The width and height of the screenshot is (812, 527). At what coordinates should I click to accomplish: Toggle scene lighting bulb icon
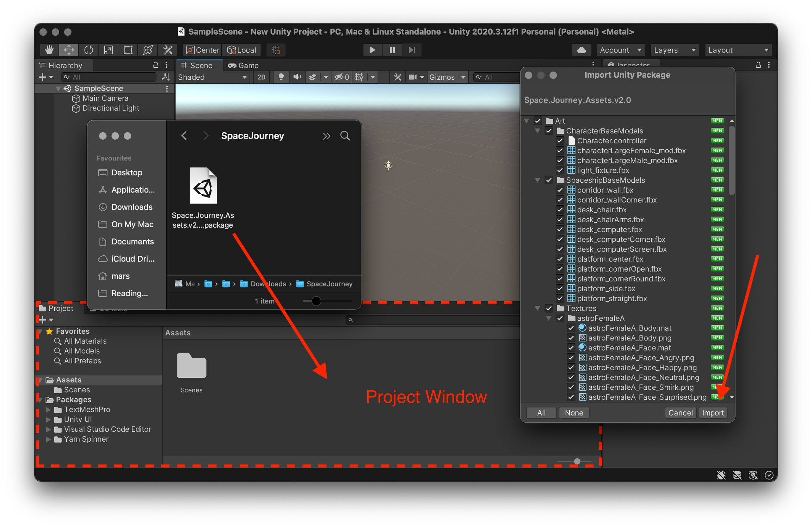pos(281,77)
